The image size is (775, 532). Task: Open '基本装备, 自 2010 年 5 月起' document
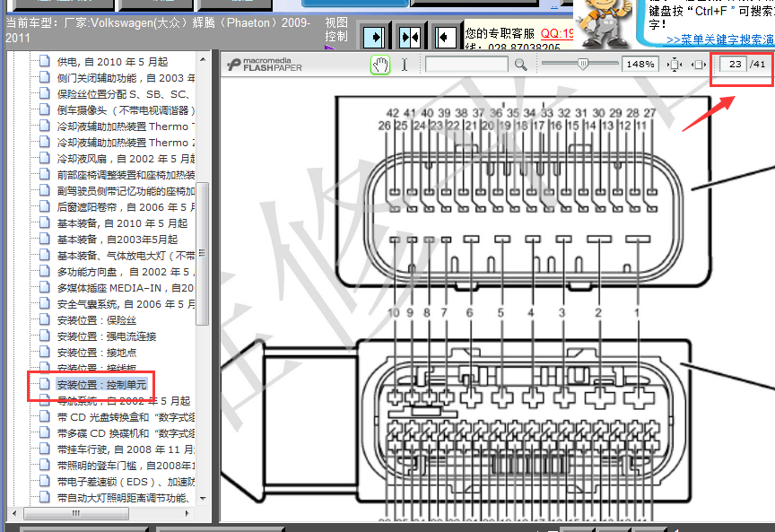(x=123, y=223)
